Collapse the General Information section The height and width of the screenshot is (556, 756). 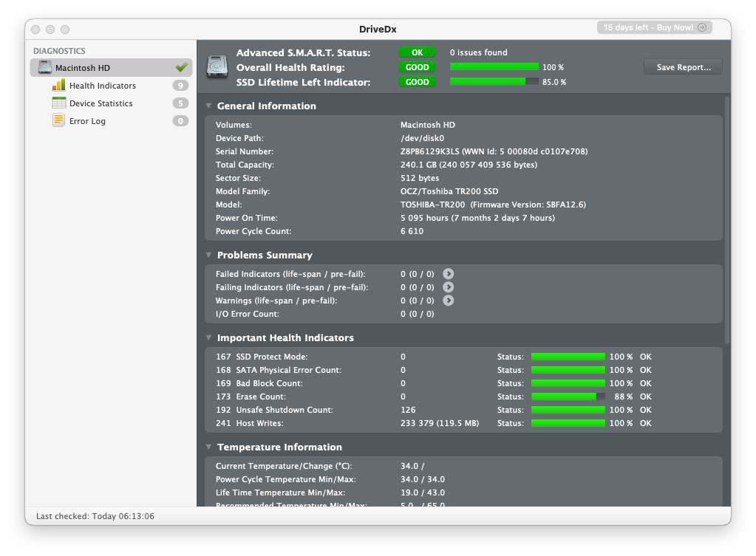pyautogui.click(x=209, y=106)
